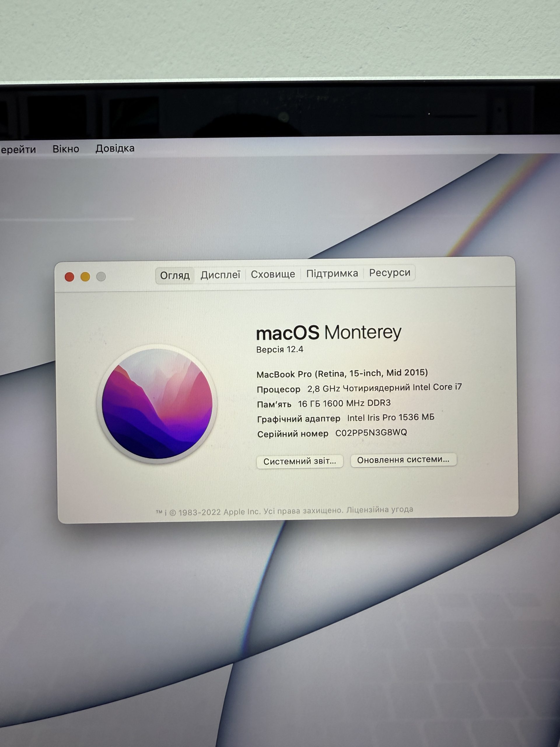Go to the Підтримка tab
This screenshot has width=560, height=747.
[332, 273]
